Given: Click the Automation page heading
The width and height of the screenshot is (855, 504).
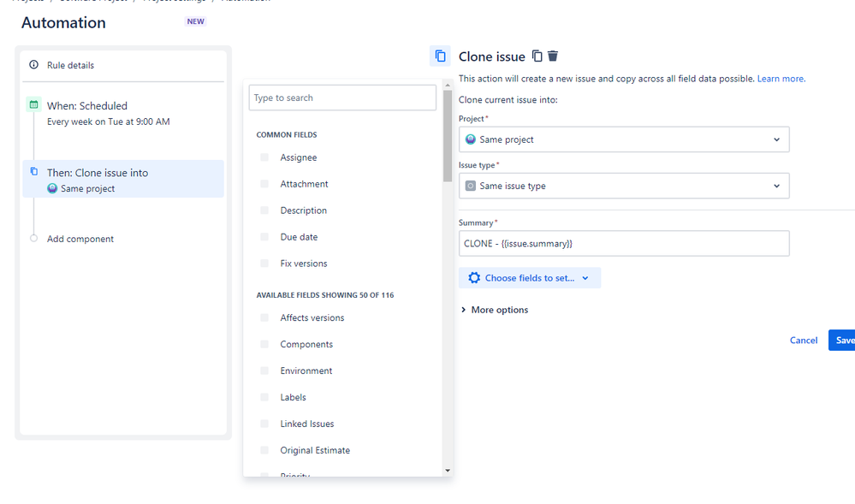Looking at the screenshot, I should coord(64,22).
